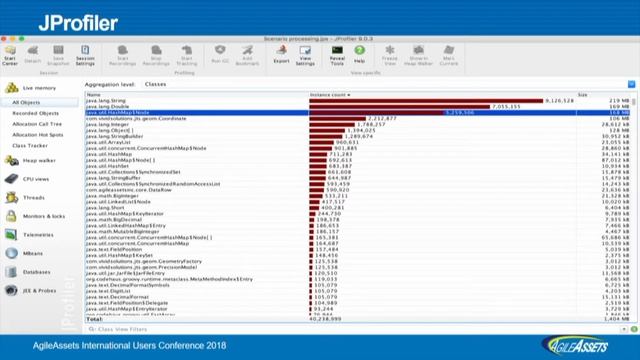Click the Run GC toolbar icon
640x360 pixels.
[220, 54]
